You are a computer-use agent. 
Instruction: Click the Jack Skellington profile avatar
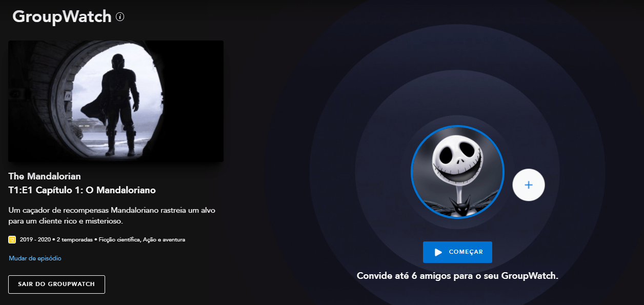tap(457, 172)
